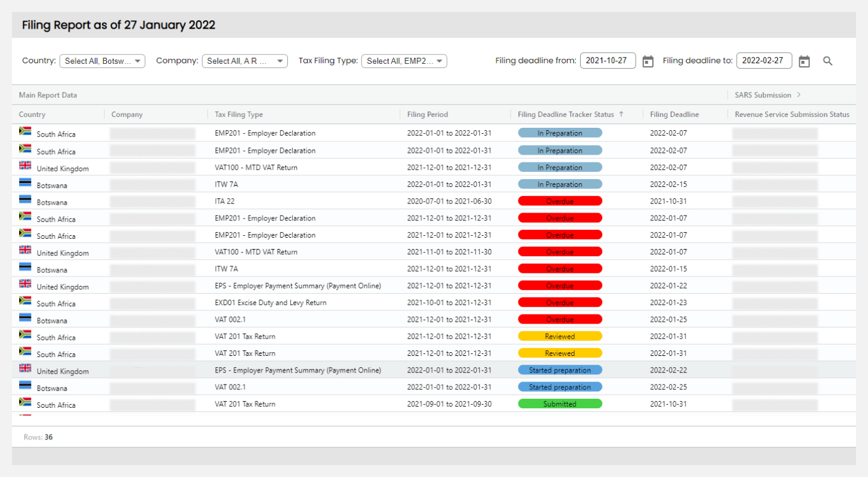Click Started preparation badge in the VAT 002.1 row

click(x=560, y=387)
